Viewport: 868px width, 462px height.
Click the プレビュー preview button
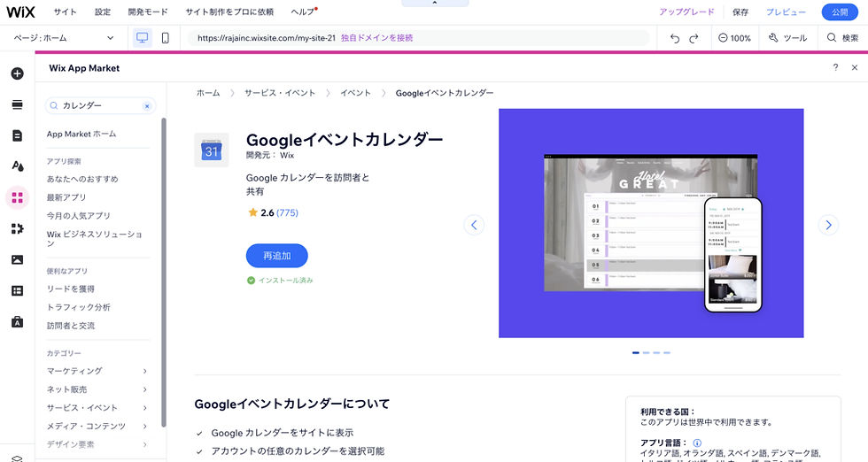point(786,12)
